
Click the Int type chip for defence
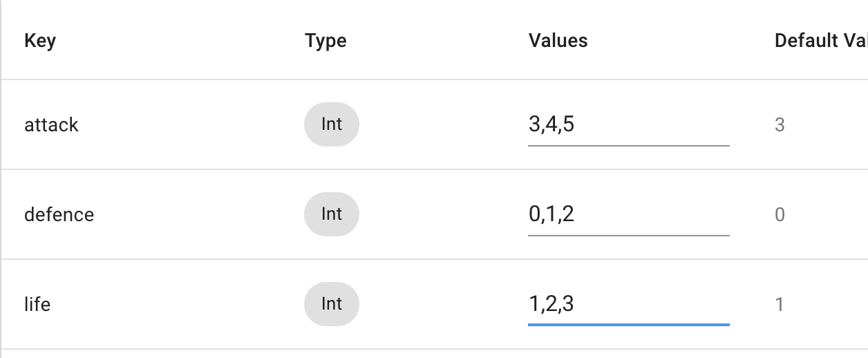point(332,214)
